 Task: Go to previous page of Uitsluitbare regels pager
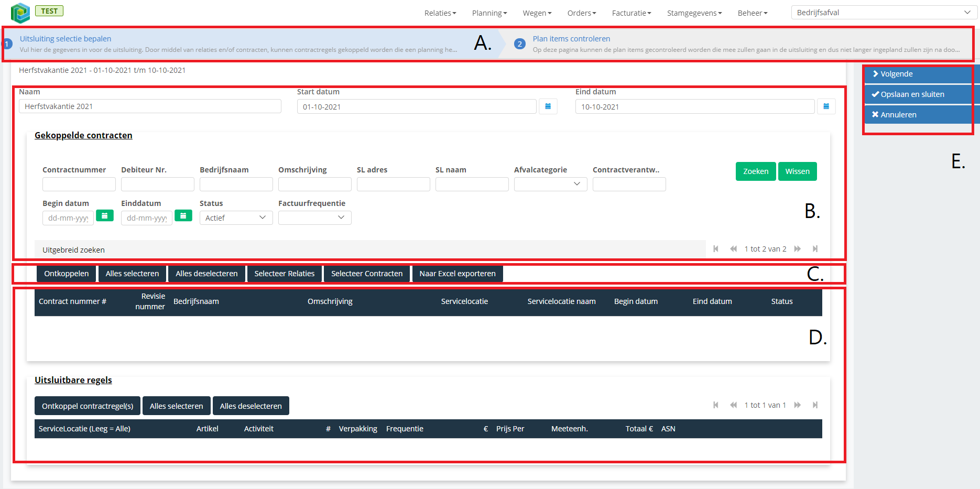pos(733,405)
